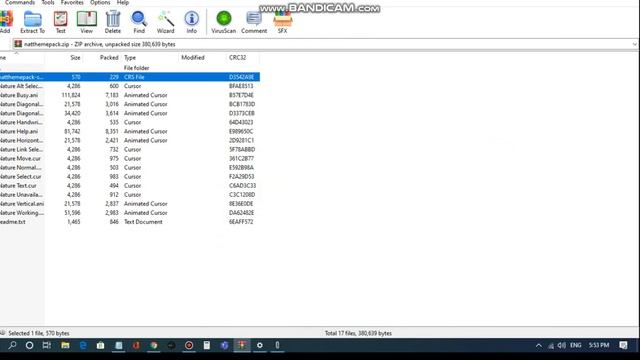The width and height of the screenshot is (640, 360).
Task: Select the Nature Vertical.ani file
Action: [x=130, y=204]
